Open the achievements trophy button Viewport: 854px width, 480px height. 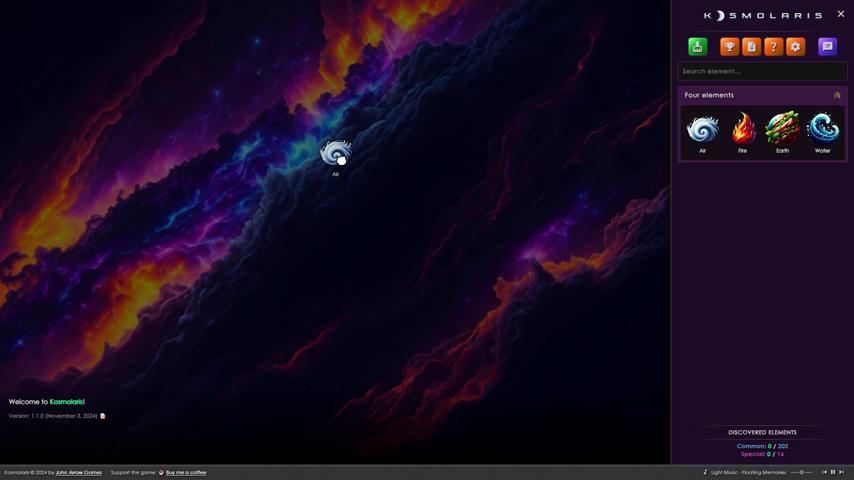[x=729, y=47]
